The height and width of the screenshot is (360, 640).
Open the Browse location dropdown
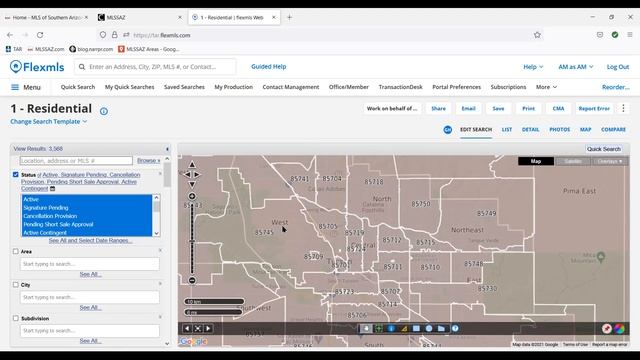pyautogui.click(x=149, y=160)
